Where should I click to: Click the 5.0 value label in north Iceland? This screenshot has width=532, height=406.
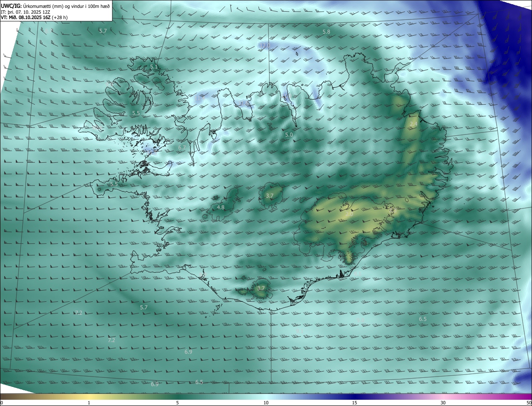click(289, 135)
